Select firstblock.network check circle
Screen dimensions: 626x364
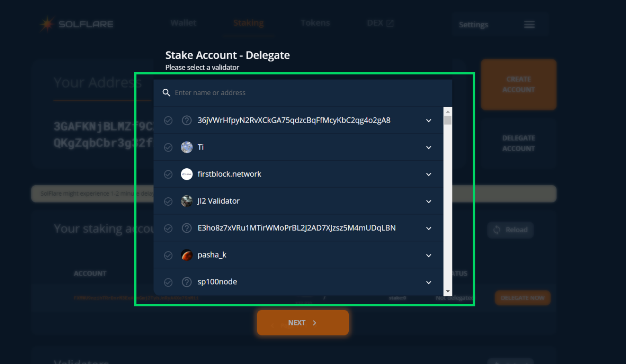[168, 174]
